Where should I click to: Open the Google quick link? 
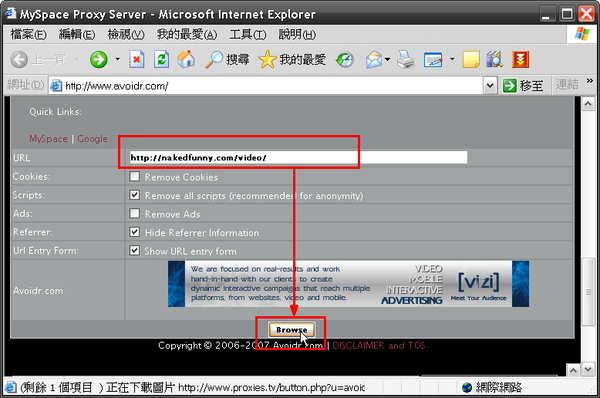(92, 139)
